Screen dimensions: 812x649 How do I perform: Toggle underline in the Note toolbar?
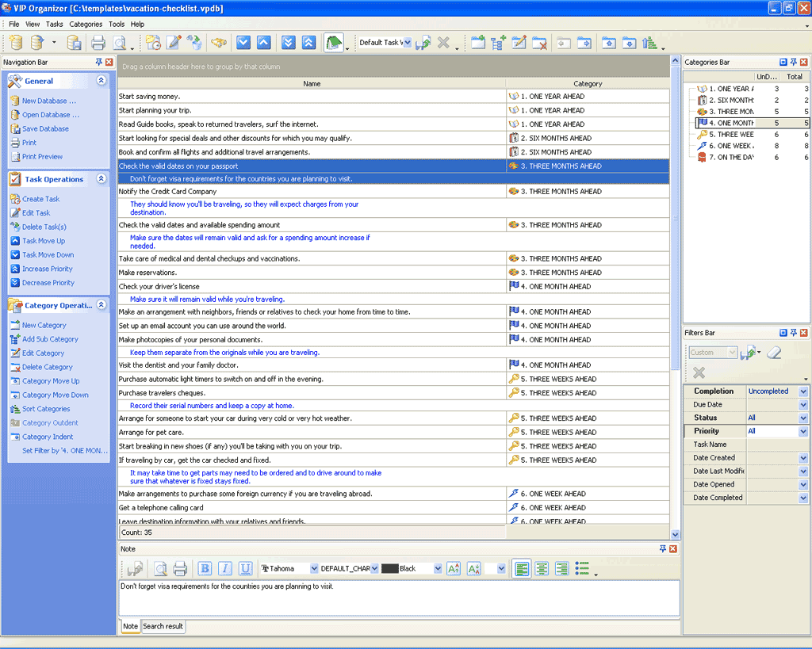245,568
